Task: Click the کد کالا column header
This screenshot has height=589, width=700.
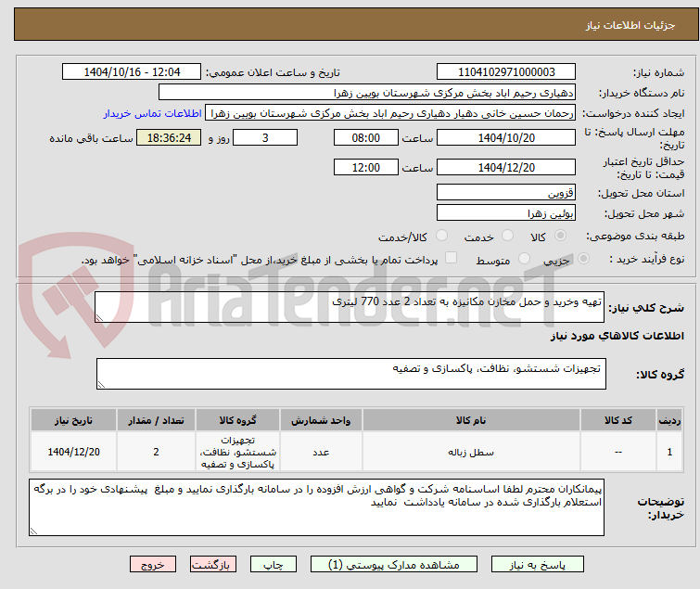Action: click(x=617, y=420)
